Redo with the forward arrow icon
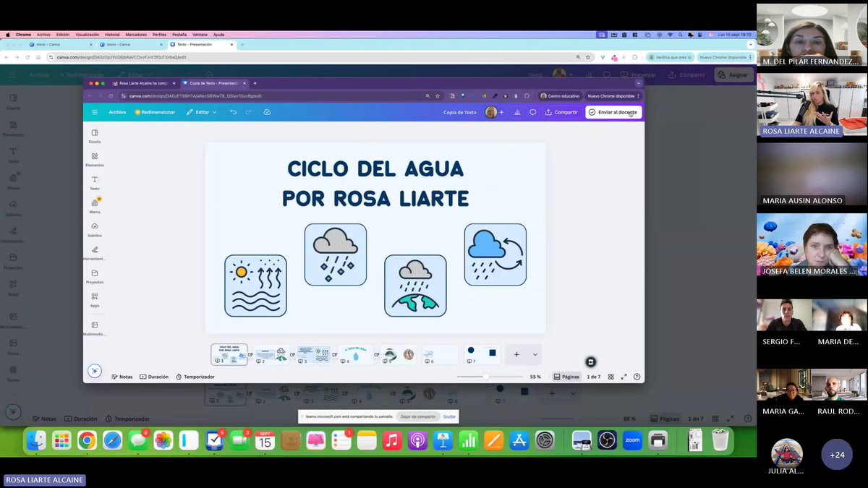The width and height of the screenshot is (868, 488). click(x=248, y=112)
